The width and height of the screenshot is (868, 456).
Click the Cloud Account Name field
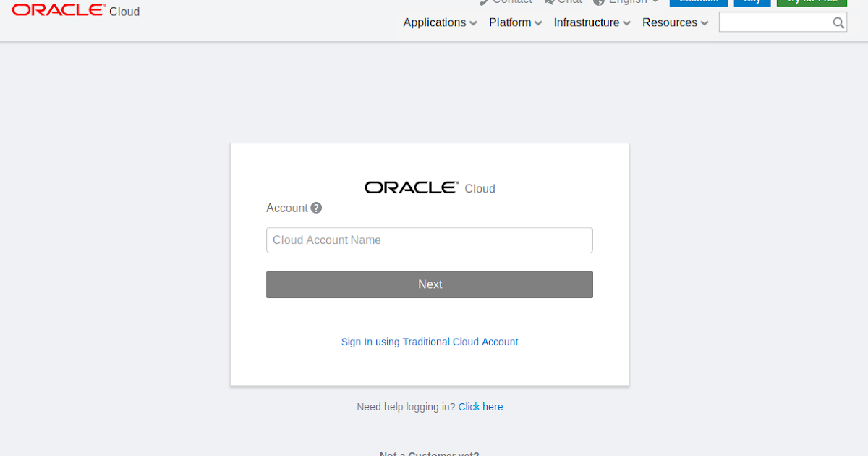point(430,240)
